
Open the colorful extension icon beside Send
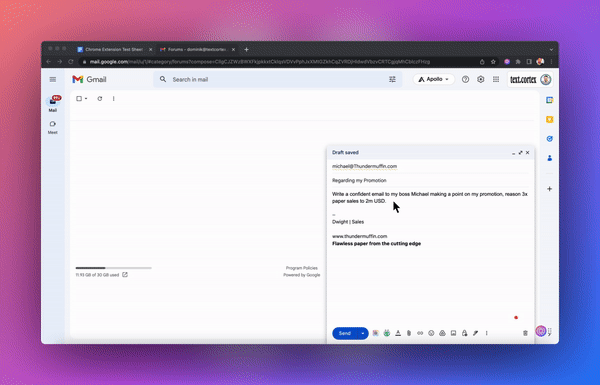(x=376, y=333)
